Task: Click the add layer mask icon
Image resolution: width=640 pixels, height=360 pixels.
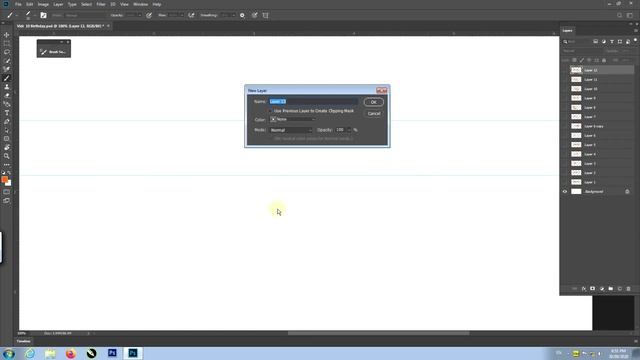Action: [x=592, y=289]
